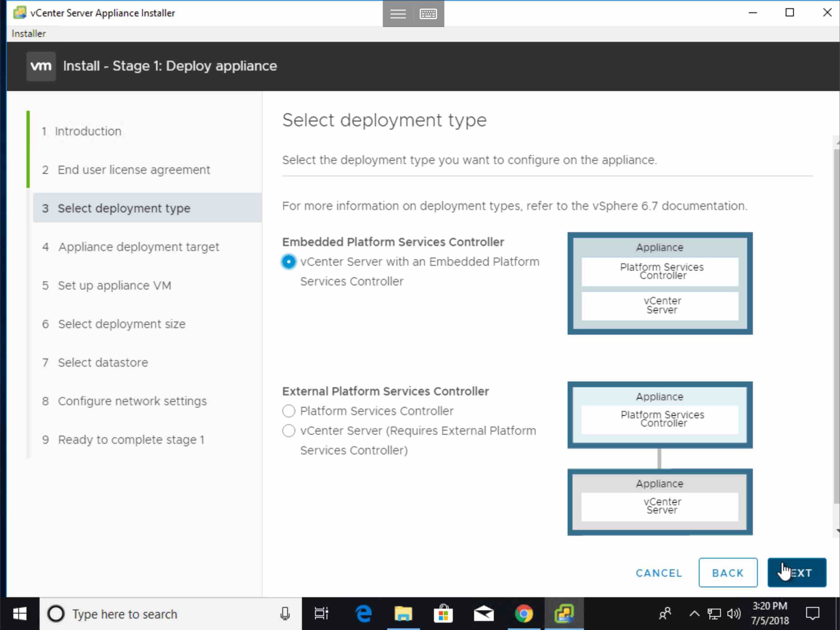Click the Cortana search circle icon

(x=56, y=614)
